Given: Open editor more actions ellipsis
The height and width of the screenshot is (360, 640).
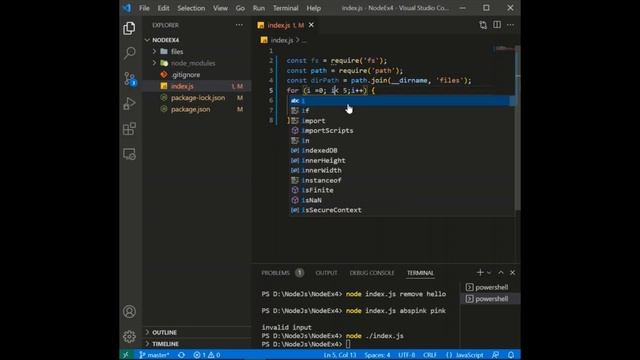Looking at the screenshot, I should pyautogui.click(x=511, y=25).
